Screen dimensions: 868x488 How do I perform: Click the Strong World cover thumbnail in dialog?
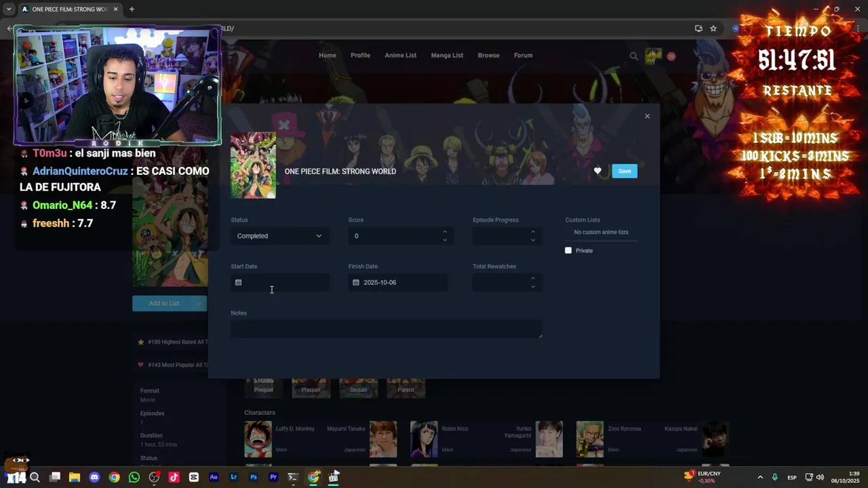pyautogui.click(x=253, y=165)
